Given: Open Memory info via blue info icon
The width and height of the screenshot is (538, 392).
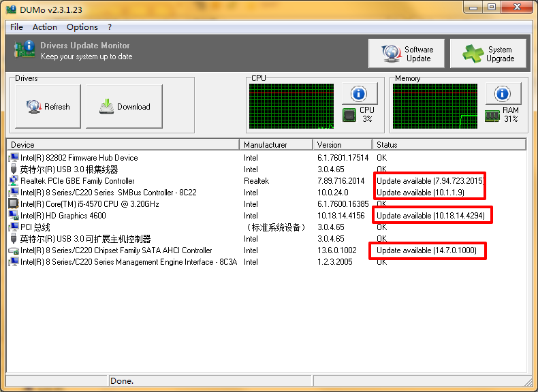Looking at the screenshot, I should click(503, 94).
